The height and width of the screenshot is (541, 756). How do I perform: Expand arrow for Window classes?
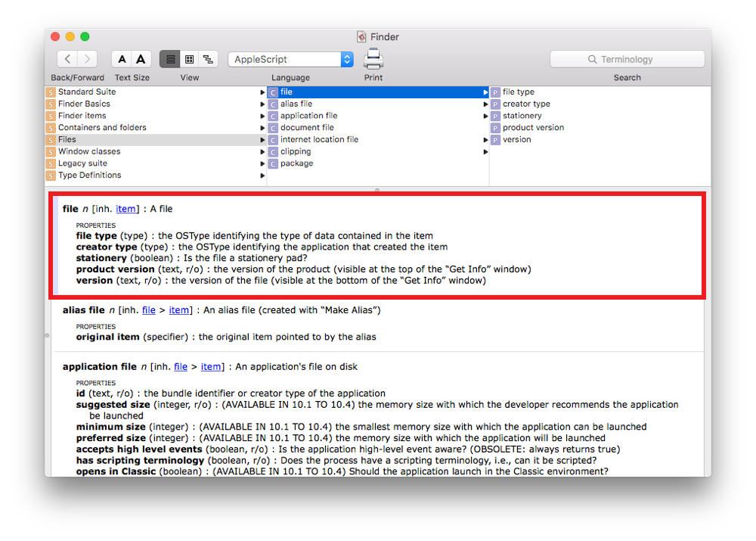[x=262, y=151]
